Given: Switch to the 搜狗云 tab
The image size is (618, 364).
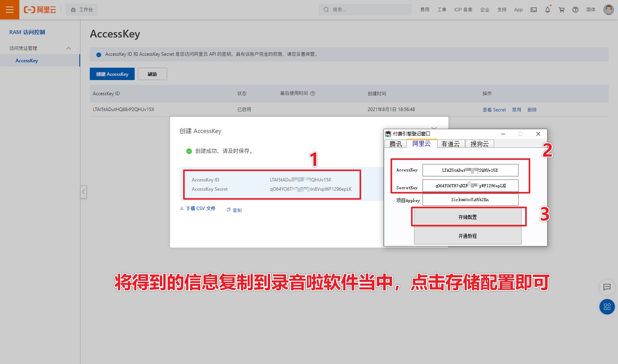Looking at the screenshot, I should click(x=480, y=144).
